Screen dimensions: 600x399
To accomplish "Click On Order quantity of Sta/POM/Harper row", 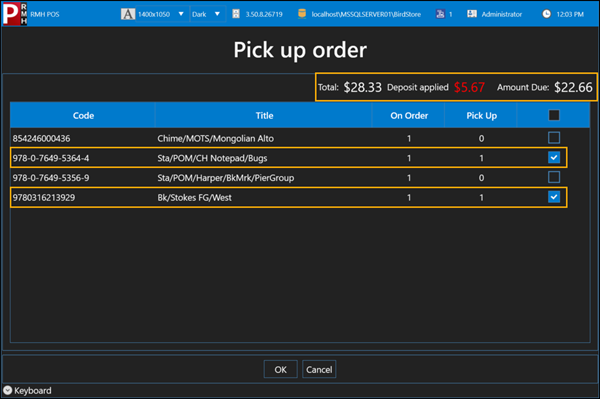I will [409, 178].
